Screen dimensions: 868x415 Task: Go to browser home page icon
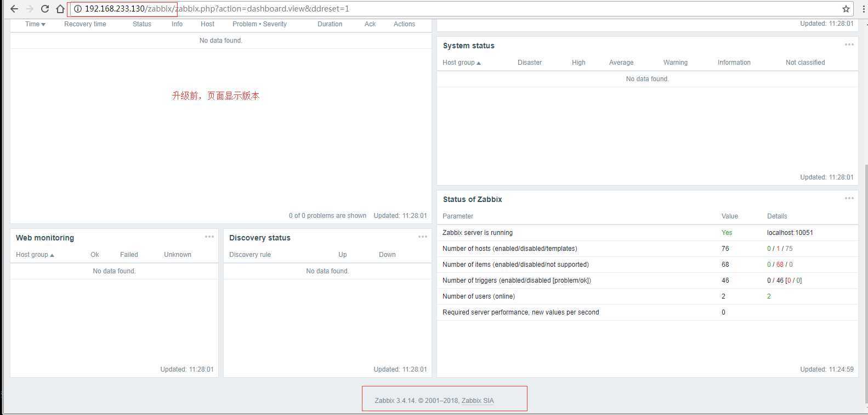point(60,9)
